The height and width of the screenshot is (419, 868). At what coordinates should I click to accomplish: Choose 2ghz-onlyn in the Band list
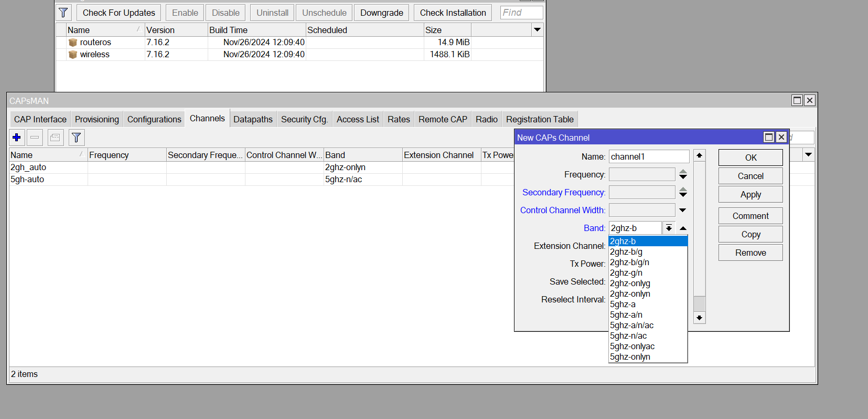pos(648,294)
